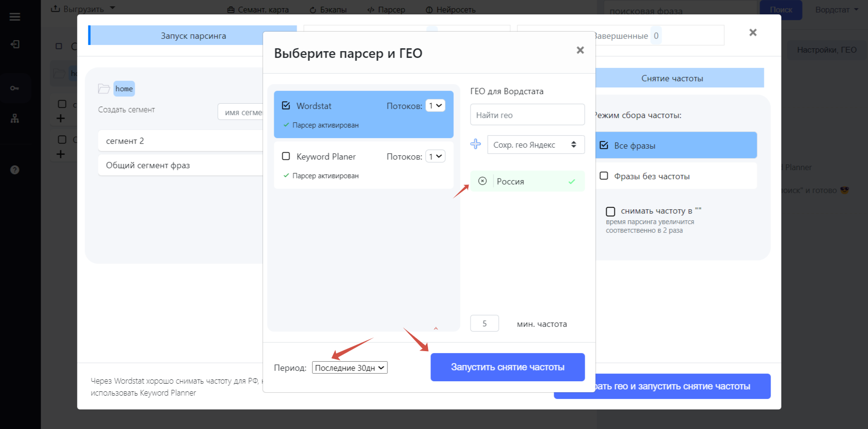Click the Поиск button in the top bar

tap(781, 10)
